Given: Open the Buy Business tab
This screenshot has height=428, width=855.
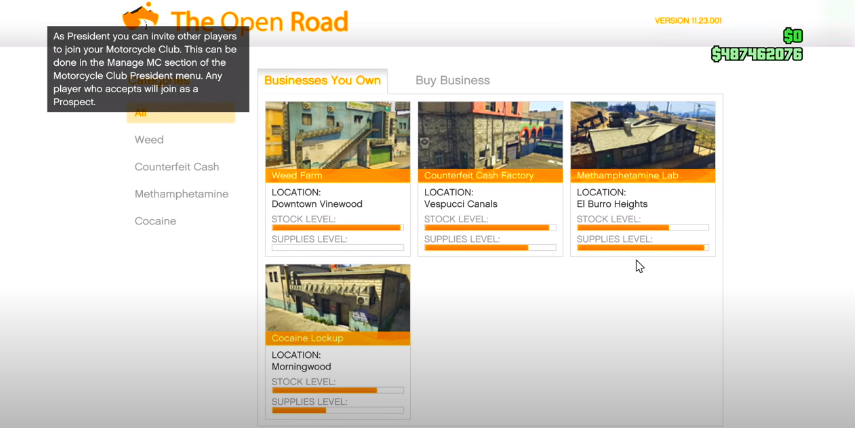Looking at the screenshot, I should (453, 81).
